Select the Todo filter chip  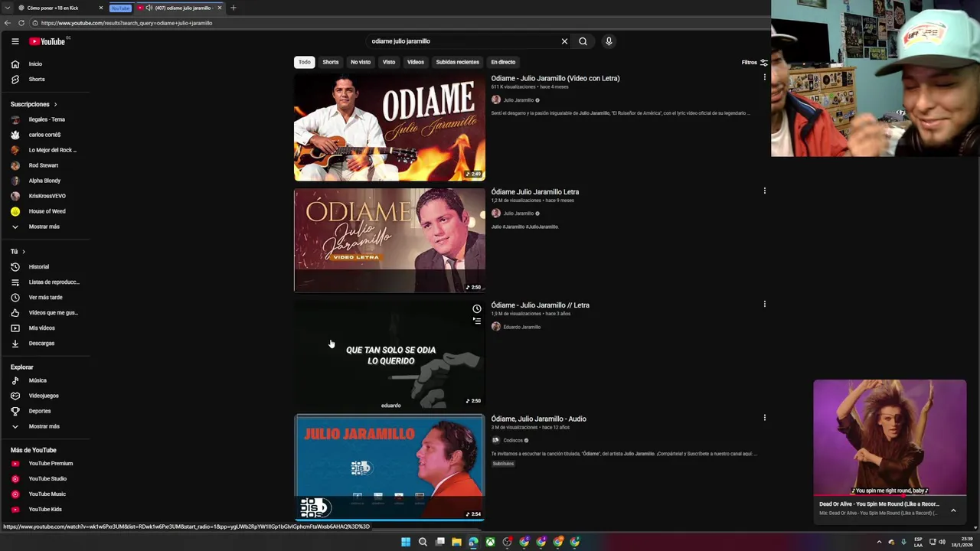[x=305, y=62]
